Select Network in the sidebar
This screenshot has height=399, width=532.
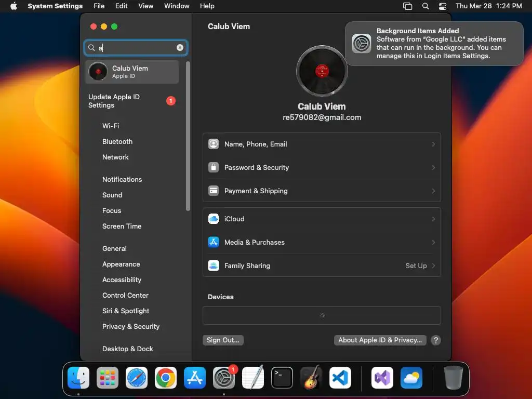115,157
